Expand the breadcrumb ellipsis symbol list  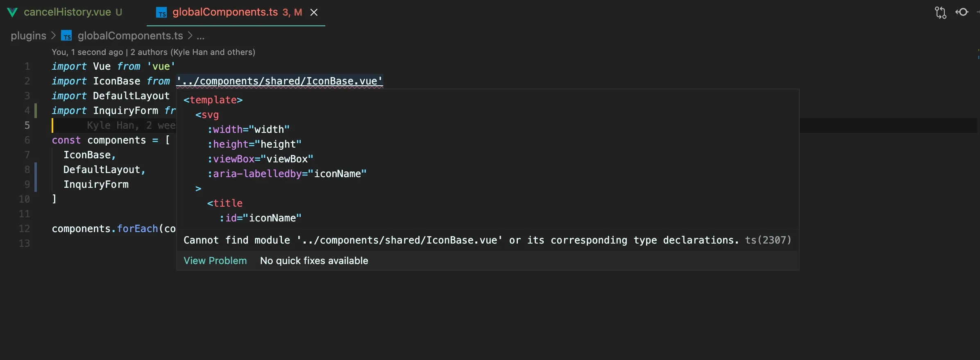(200, 36)
